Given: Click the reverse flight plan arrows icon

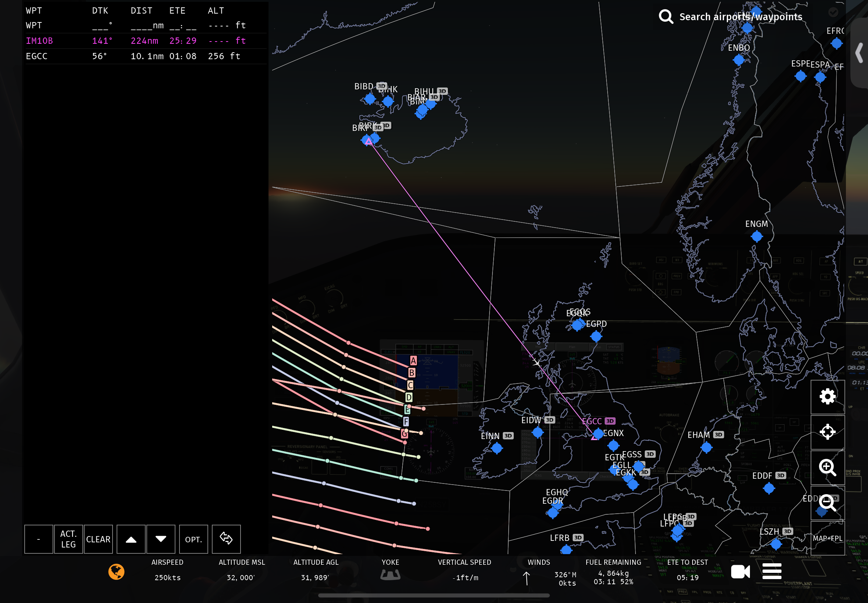Looking at the screenshot, I should click(x=226, y=538).
